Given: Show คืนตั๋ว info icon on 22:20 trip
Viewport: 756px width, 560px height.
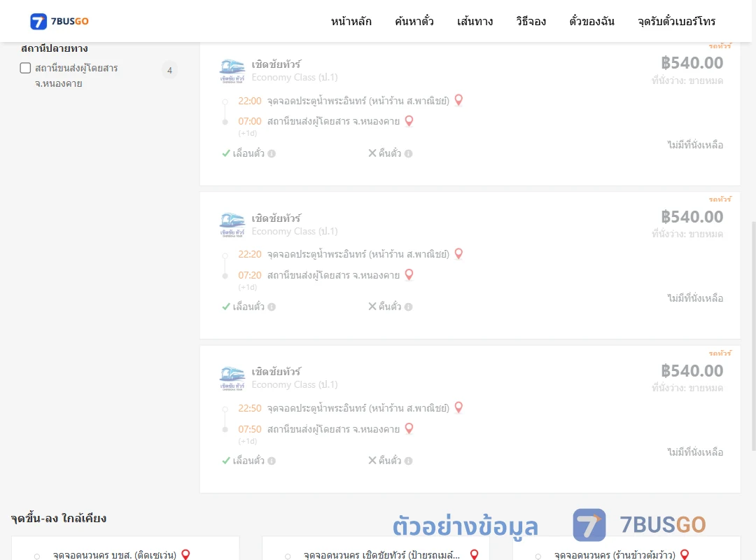Looking at the screenshot, I should [x=408, y=307].
